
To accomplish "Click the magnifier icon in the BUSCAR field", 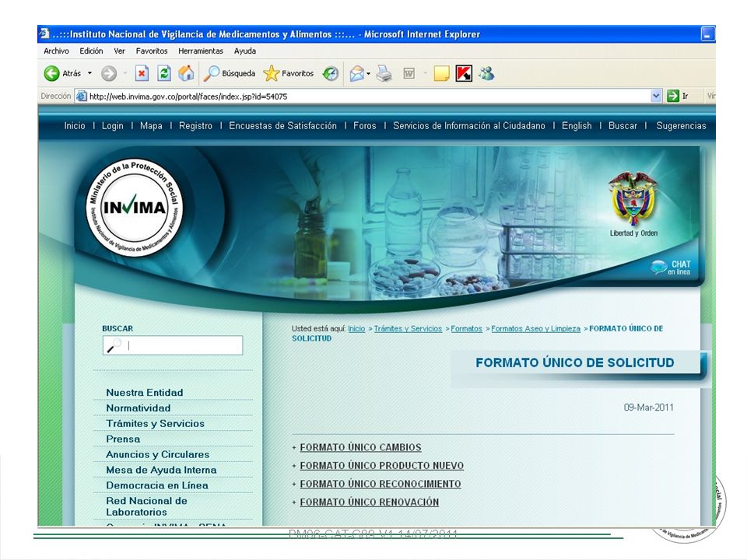I will [114, 345].
